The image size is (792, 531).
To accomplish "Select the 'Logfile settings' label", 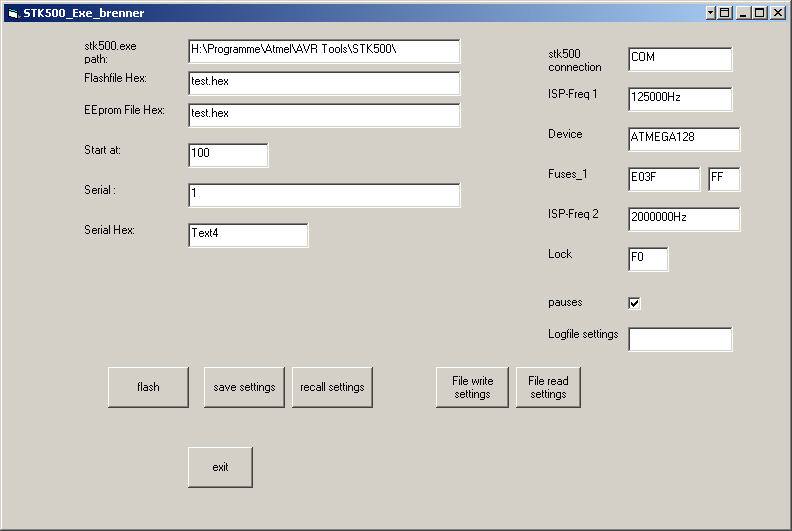I will pyautogui.click(x=583, y=334).
